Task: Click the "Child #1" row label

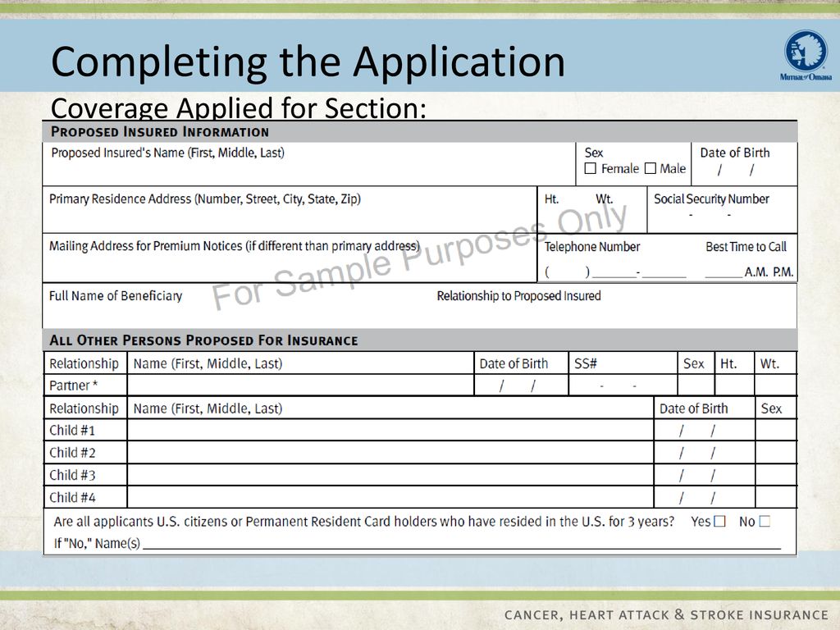Action: pyautogui.click(x=72, y=430)
